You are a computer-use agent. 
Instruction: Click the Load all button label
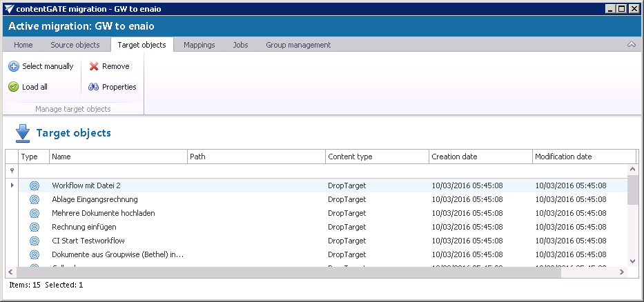tap(35, 87)
